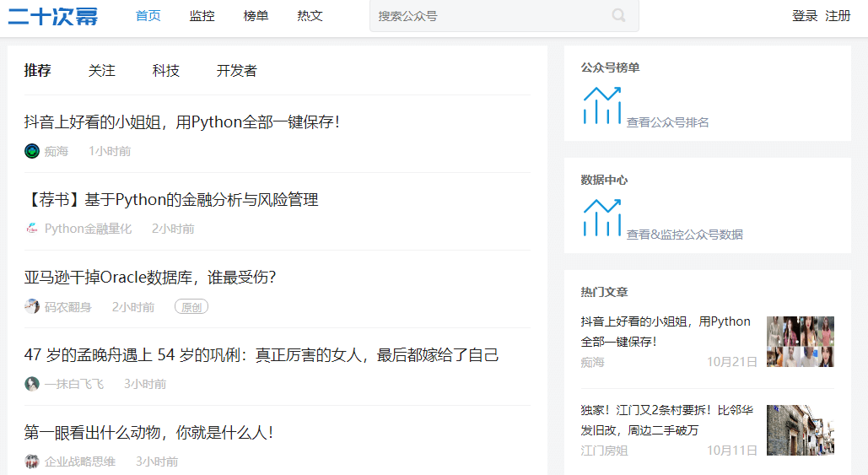Click the 登录 link
868x475 pixels.
[x=805, y=16]
